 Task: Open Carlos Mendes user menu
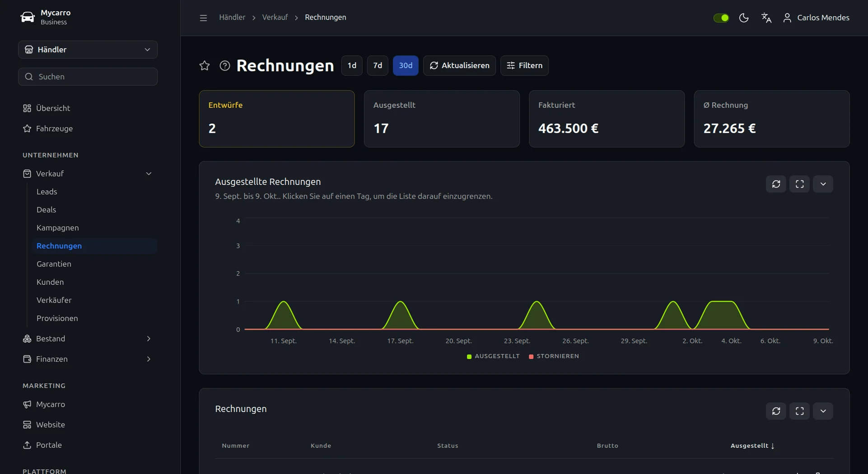(816, 18)
